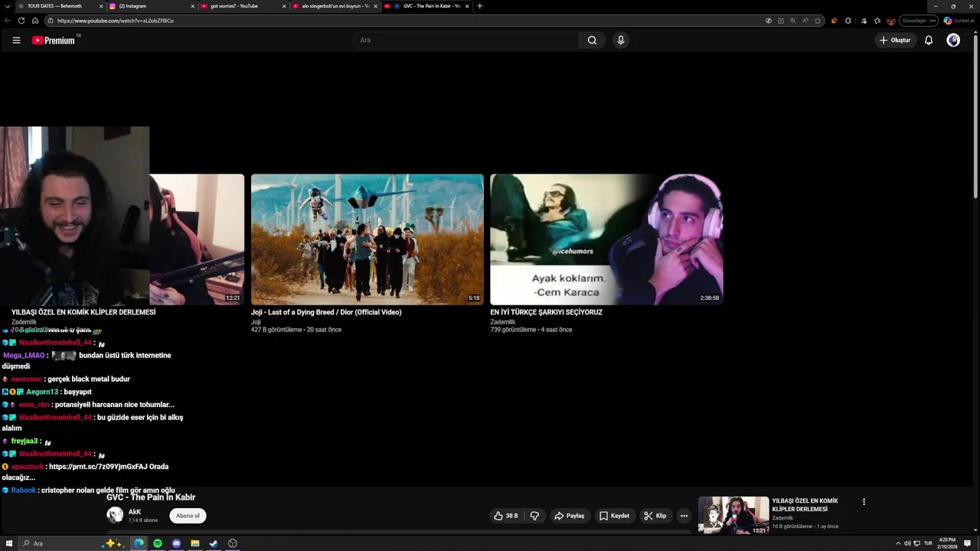Image resolution: width=980 pixels, height=551 pixels.
Task: Open Joji Last of a Dying Breed thumbnail
Action: 367,240
